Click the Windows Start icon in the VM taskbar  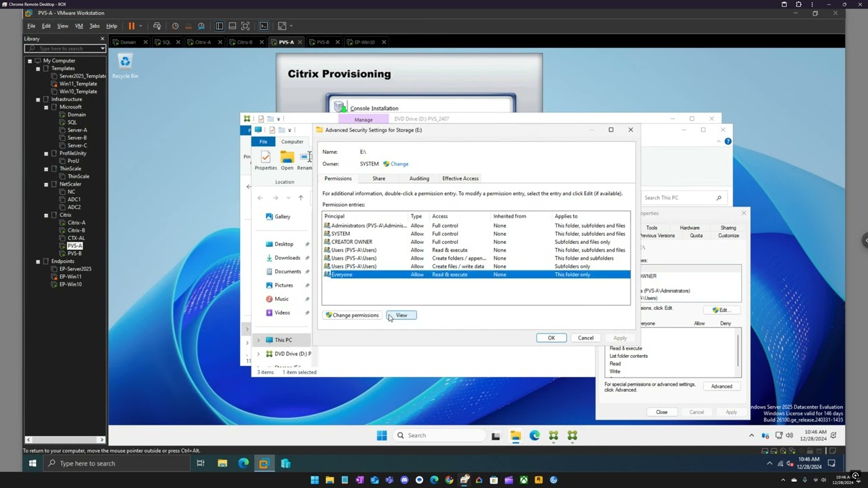point(382,435)
